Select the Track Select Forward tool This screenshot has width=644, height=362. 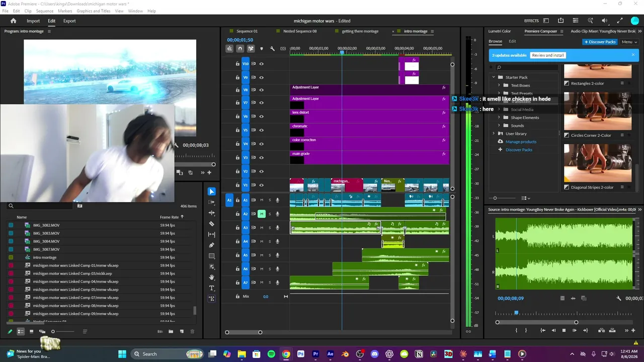pos(212,202)
